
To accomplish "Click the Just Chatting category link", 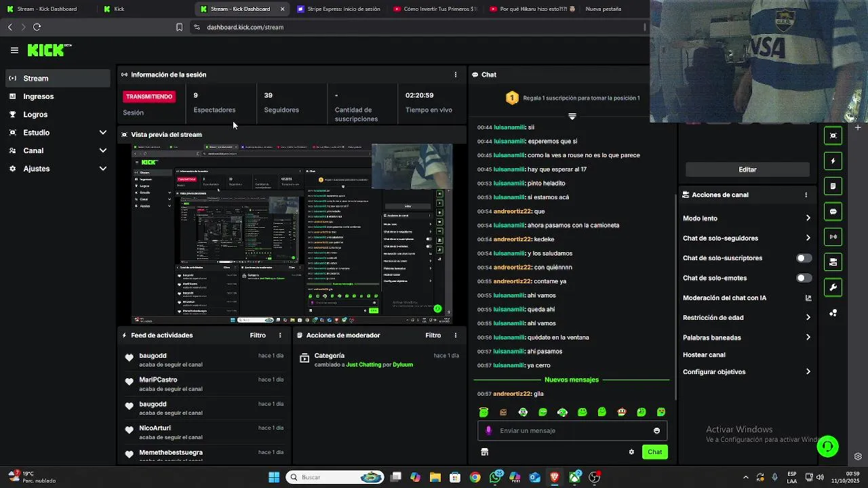I will click(363, 365).
